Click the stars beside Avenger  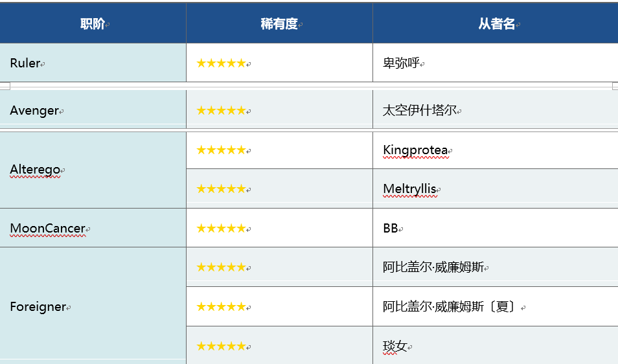[x=221, y=111]
